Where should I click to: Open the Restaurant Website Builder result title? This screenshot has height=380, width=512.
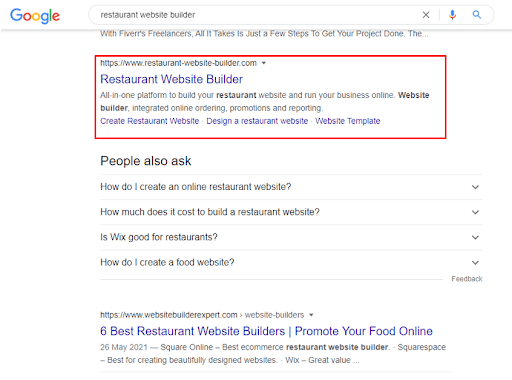171,79
